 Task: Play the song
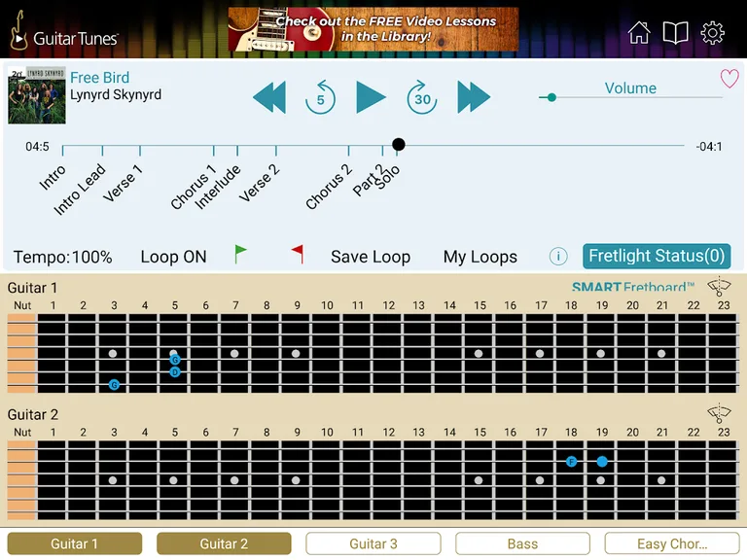click(371, 97)
